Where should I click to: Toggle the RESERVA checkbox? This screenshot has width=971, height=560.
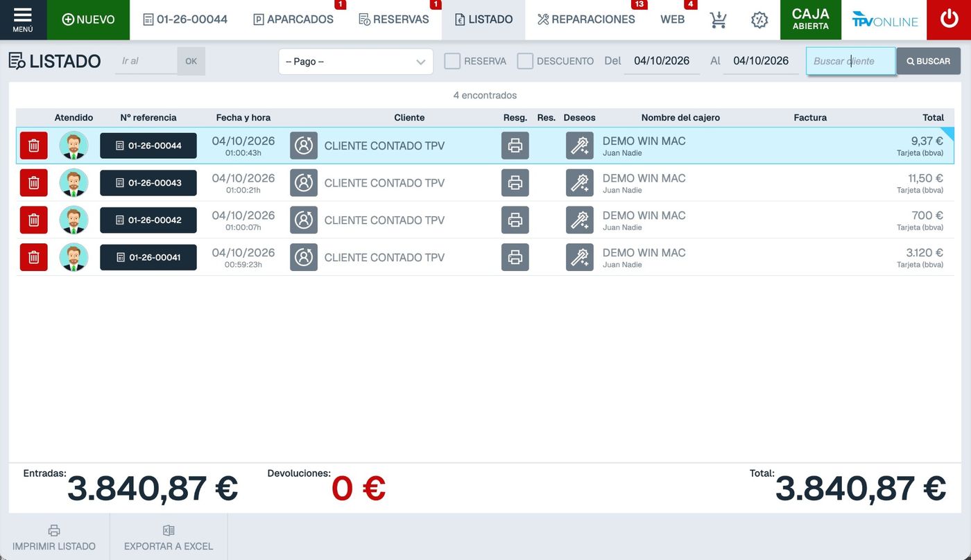[x=452, y=61]
